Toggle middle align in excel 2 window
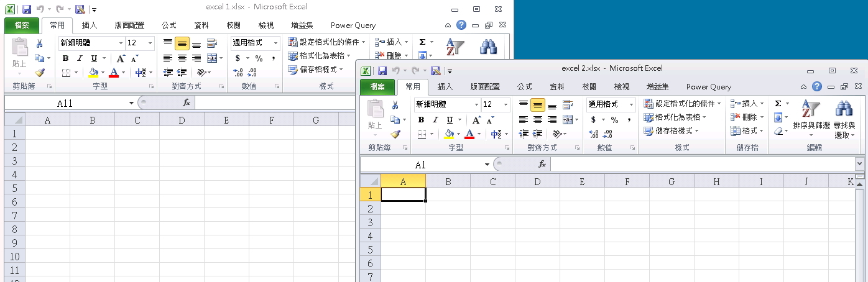The height and width of the screenshot is (282, 868). tap(538, 105)
